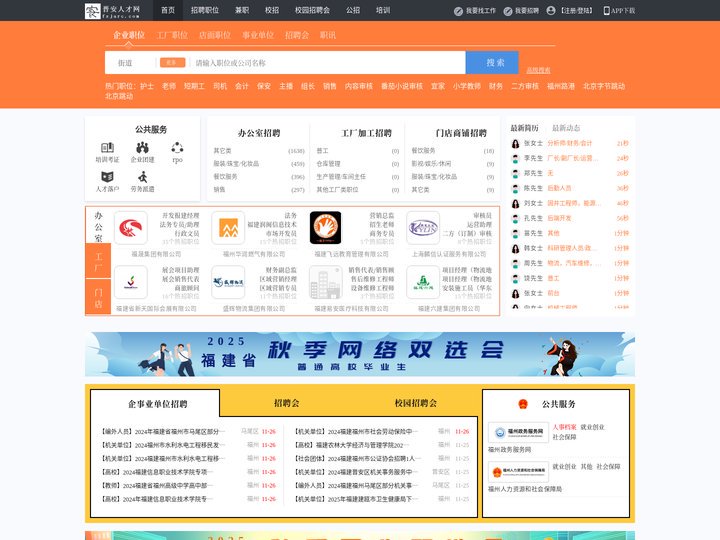Screen dimensions: 720x540
Task: Open the 2025 福建省秋季网络双选会 banner
Action: coord(360,354)
